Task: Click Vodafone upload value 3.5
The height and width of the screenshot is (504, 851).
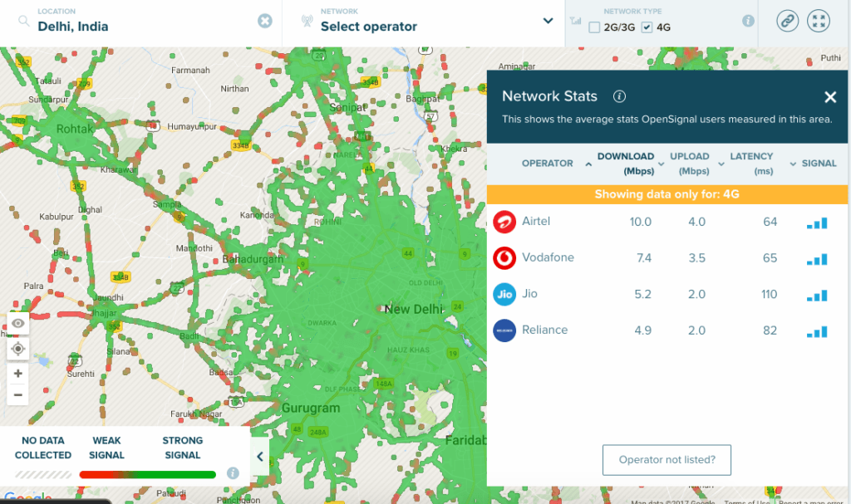Action: point(697,258)
